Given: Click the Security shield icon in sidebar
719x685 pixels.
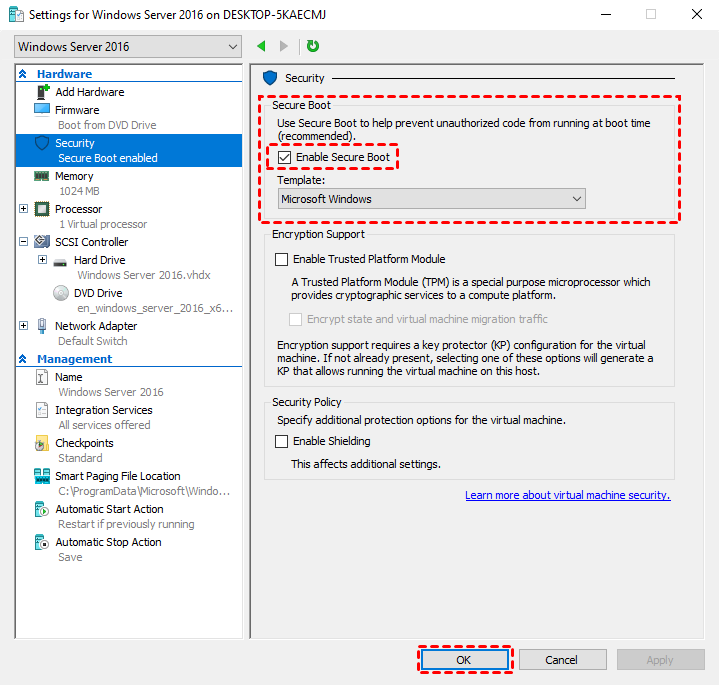Looking at the screenshot, I should pos(42,143).
